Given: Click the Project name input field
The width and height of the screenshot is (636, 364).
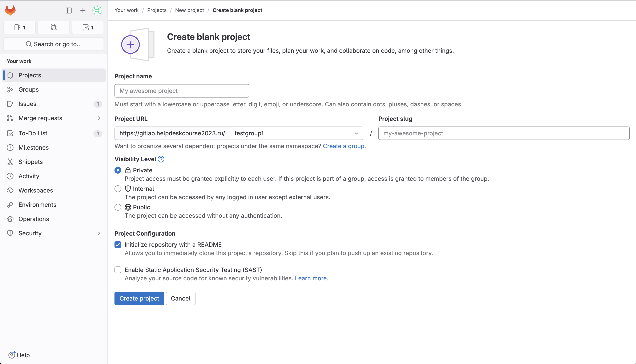Looking at the screenshot, I should 182,90.
